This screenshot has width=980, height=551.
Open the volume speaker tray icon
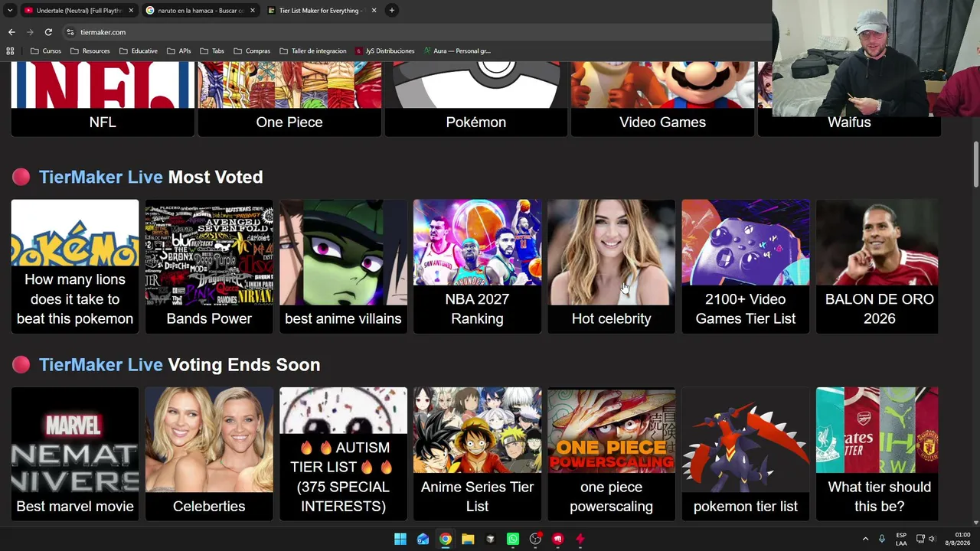pos(932,539)
